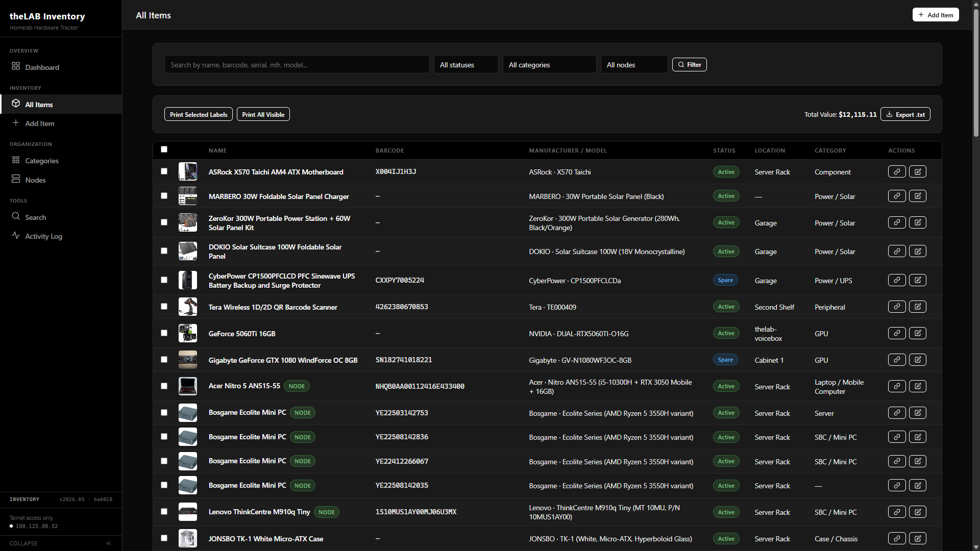
Task: Click Print All Visible
Action: [x=263, y=114]
